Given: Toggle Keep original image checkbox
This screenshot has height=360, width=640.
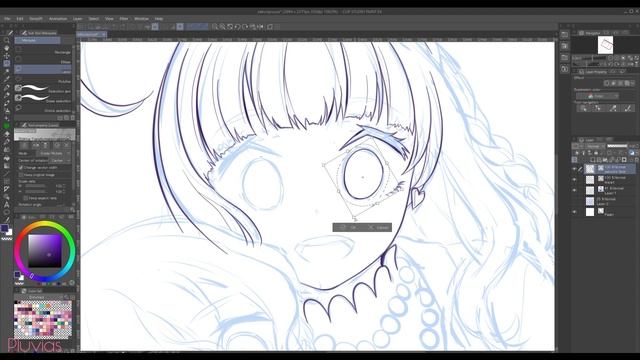Looking at the screenshot, I should click(21, 174).
